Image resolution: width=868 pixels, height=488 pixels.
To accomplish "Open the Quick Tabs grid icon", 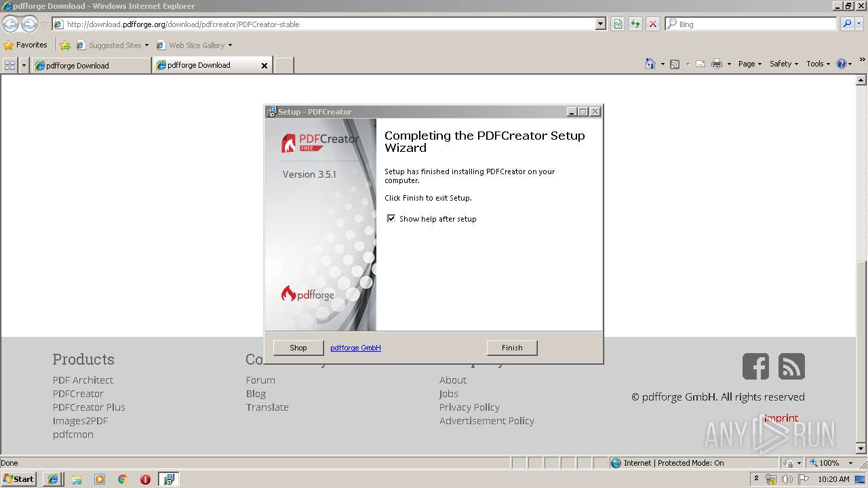I will point(9,65).
